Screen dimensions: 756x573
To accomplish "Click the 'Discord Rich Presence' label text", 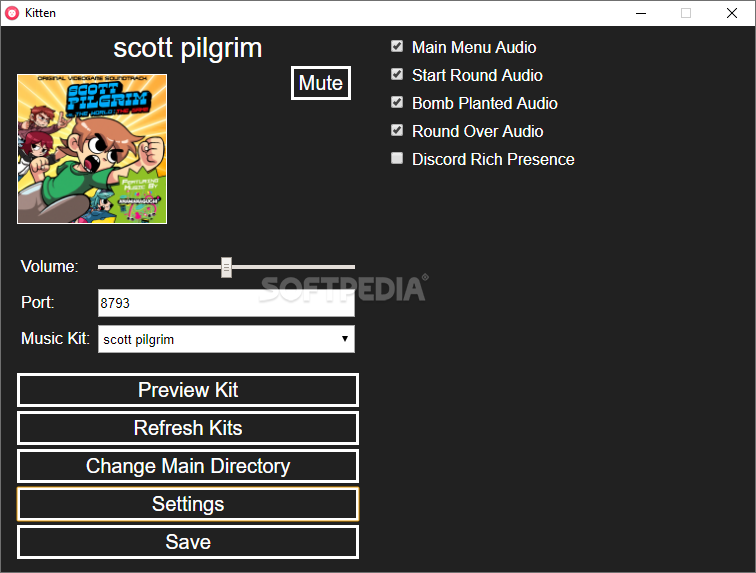I will 493,160.
